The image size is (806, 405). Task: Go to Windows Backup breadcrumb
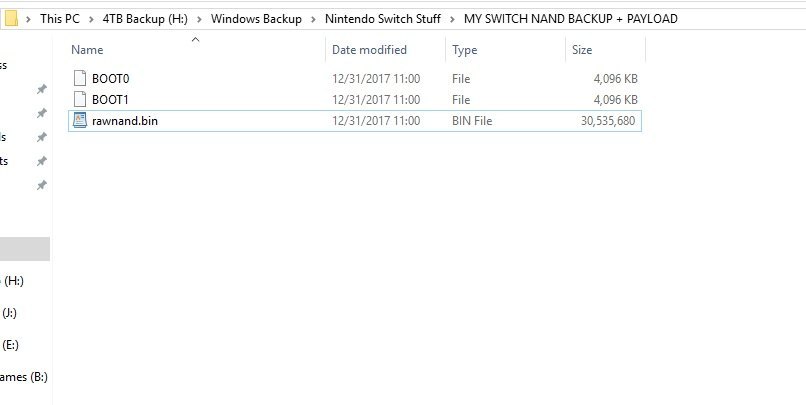(256, 19)
